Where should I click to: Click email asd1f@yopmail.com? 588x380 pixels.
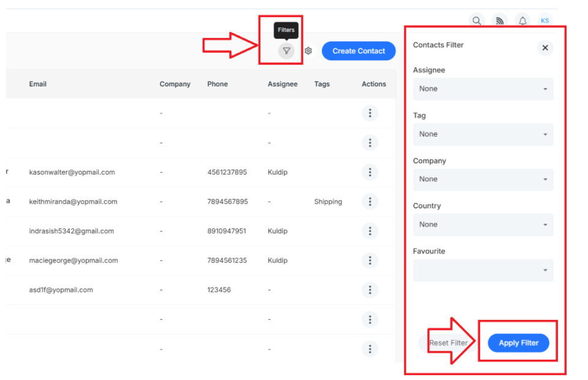click(x=61, y=290)
